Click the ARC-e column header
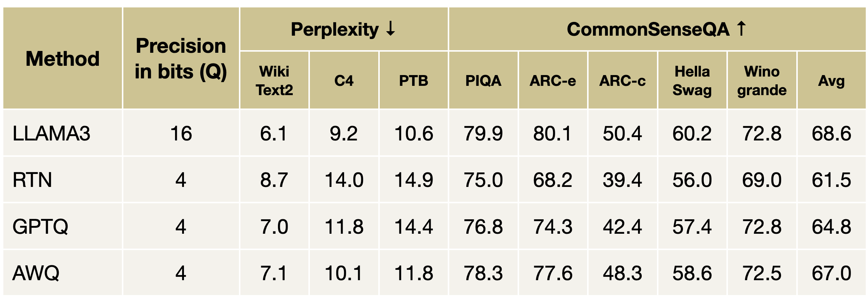 coord(553,80)
